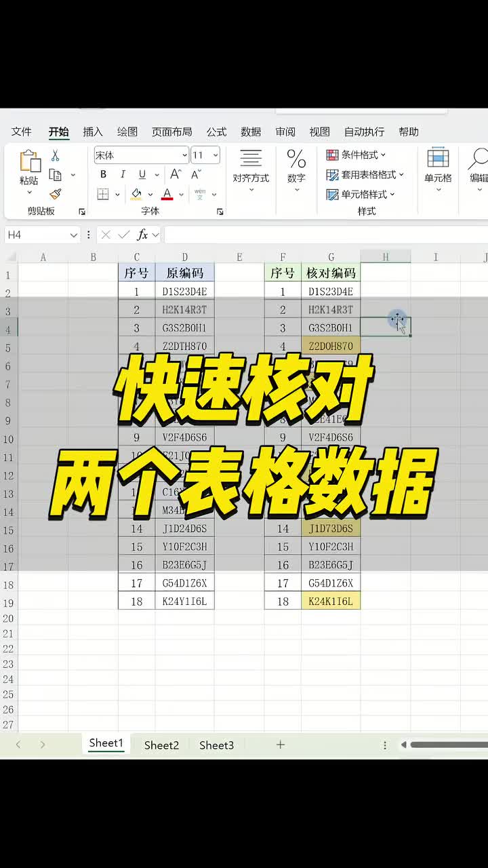Apply cell borders icon
The height and width of the screenshot is (868, 488).
pos(103,194)
